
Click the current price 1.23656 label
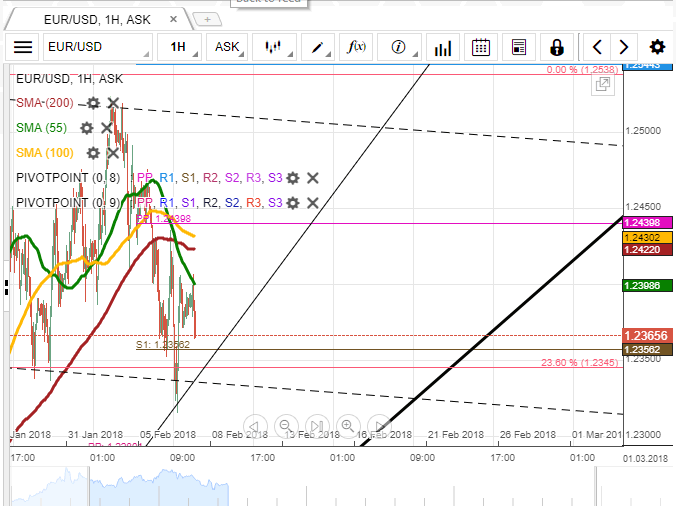tap(647, 335)
